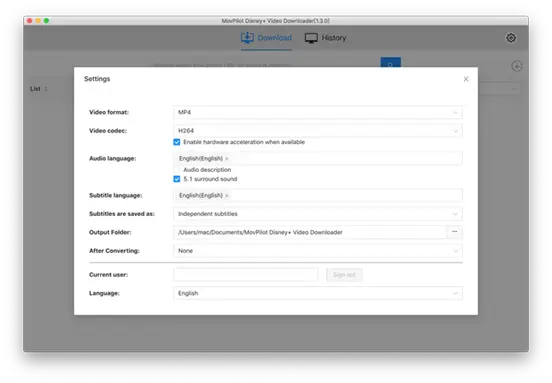Click the blue search button behind dialog
This screenshot has width=552, height=383.
(x=390, y=63)
